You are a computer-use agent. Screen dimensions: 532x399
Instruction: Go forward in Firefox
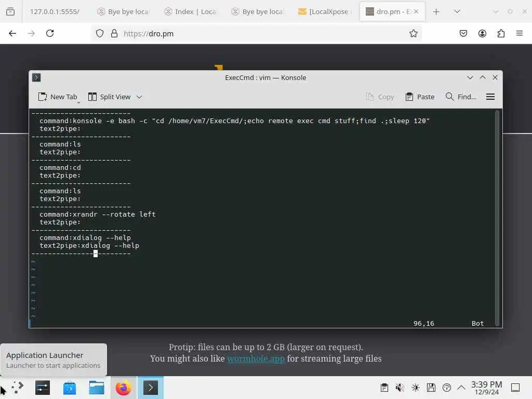point(31,33)
